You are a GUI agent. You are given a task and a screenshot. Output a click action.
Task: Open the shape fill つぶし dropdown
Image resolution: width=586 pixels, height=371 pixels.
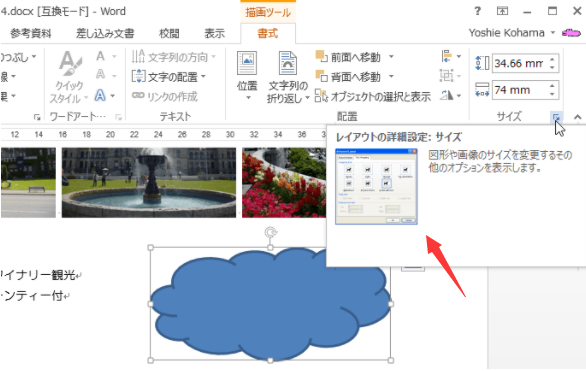coord(18,57)
